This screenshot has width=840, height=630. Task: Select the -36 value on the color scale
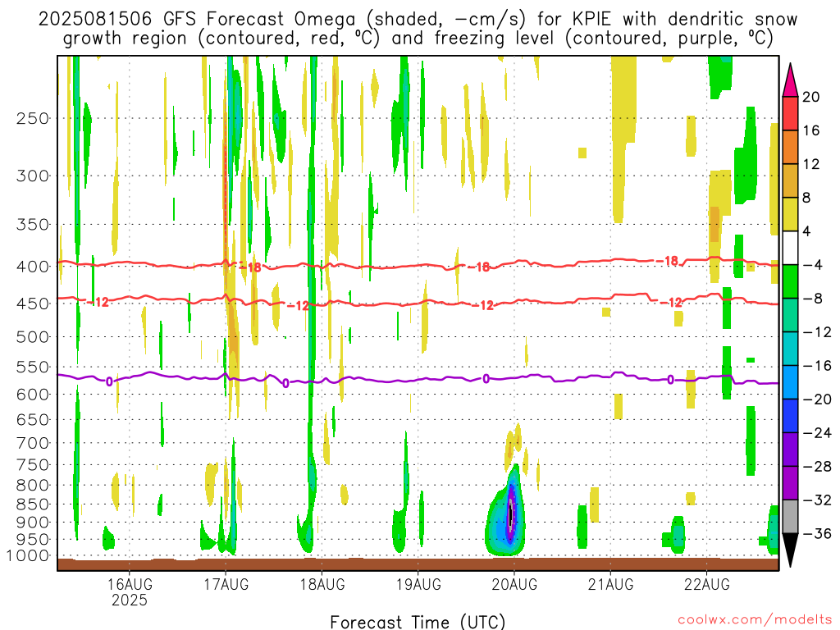817,533
